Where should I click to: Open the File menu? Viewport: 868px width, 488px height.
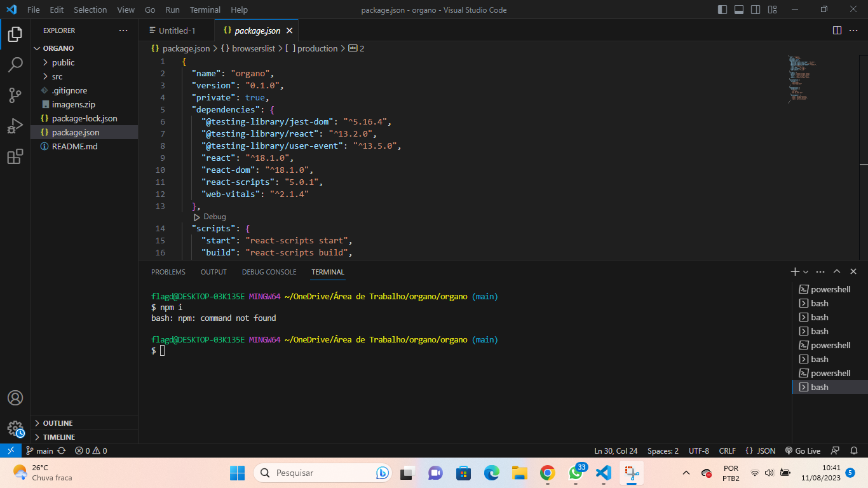(34, 10)
